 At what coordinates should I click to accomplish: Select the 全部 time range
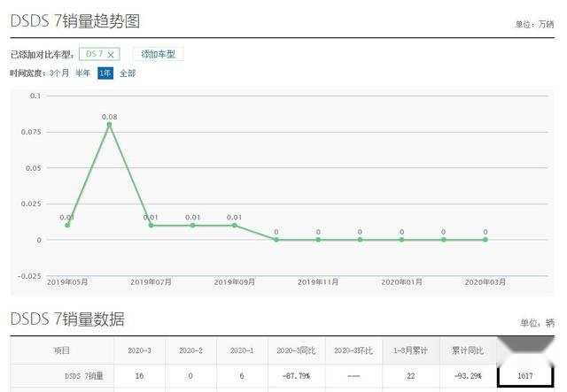pos(128,73)
